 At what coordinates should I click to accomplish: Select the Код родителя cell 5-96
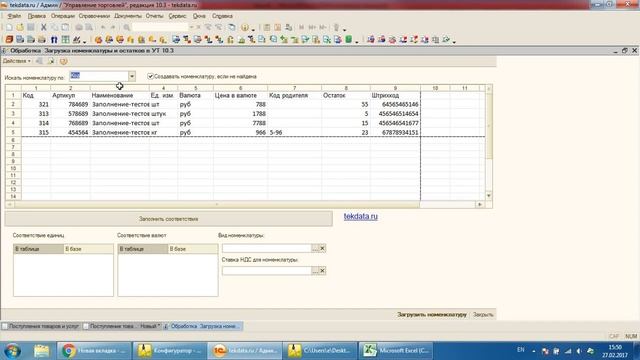294,133
